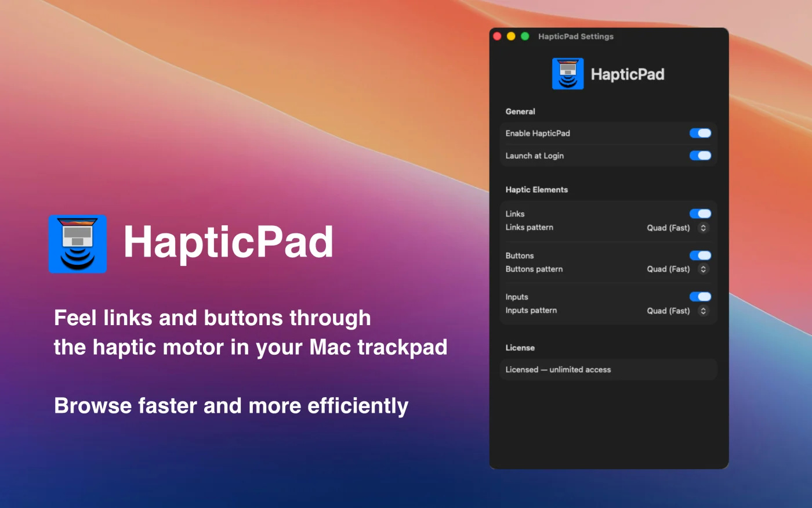The height and width of the screenshot is (508, 812).
Task: Click the License section heading
Action: coord(520,348)
